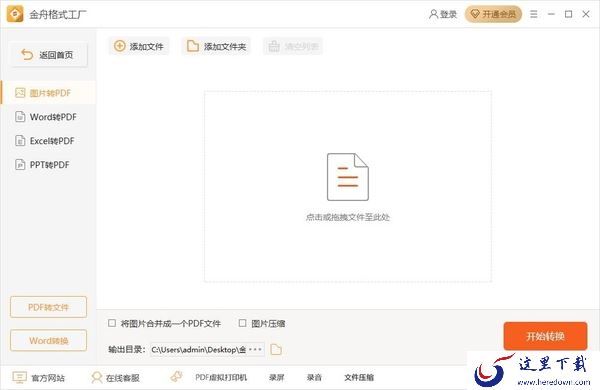Open the 录音 link
This screenshot has height=390, width=600.
click(314, 377)
